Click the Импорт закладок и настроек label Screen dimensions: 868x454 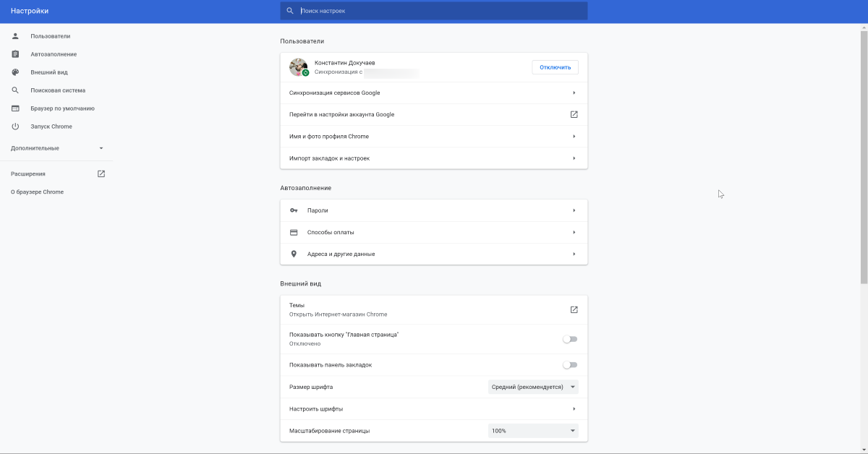coord(329,158)
